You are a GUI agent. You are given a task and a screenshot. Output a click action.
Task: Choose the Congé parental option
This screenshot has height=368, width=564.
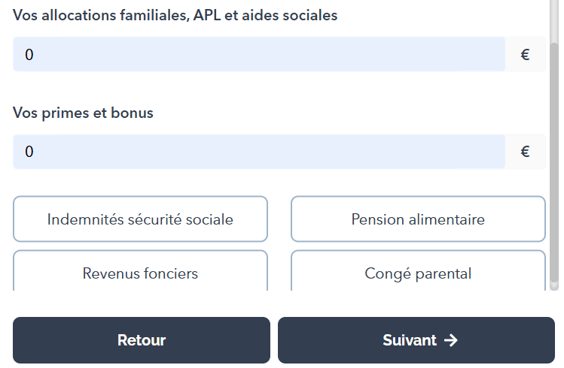[418, 271]
